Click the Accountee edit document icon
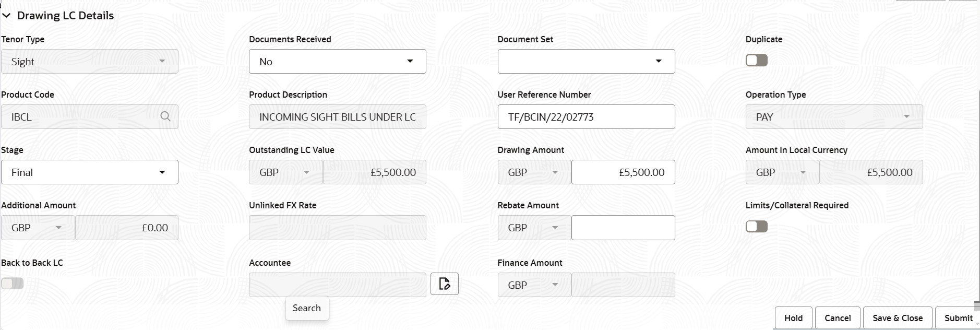This screenshot has width=980, height=330. click(x=444, y=284)
